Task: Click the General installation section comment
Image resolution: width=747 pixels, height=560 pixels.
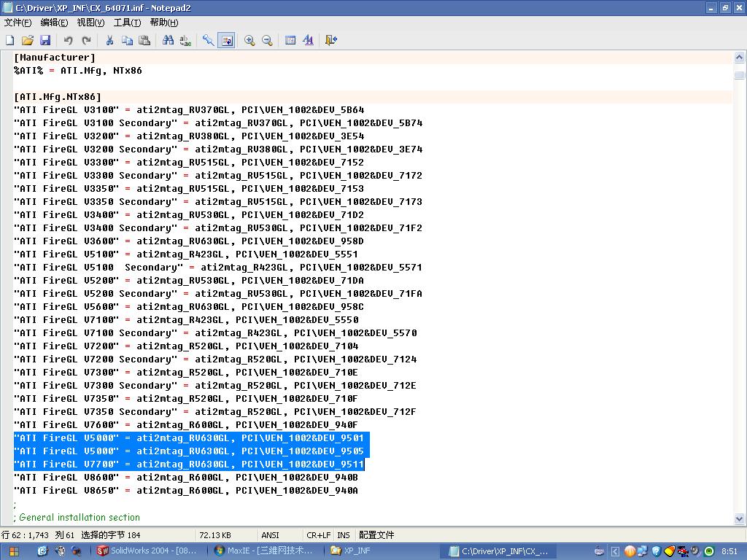Action: coord(77,517)
